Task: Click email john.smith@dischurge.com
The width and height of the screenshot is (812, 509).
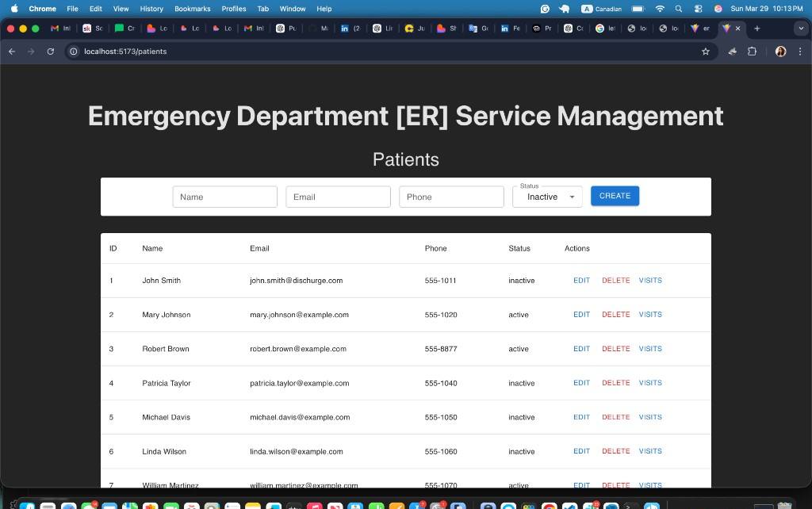Action: point(297,281)
